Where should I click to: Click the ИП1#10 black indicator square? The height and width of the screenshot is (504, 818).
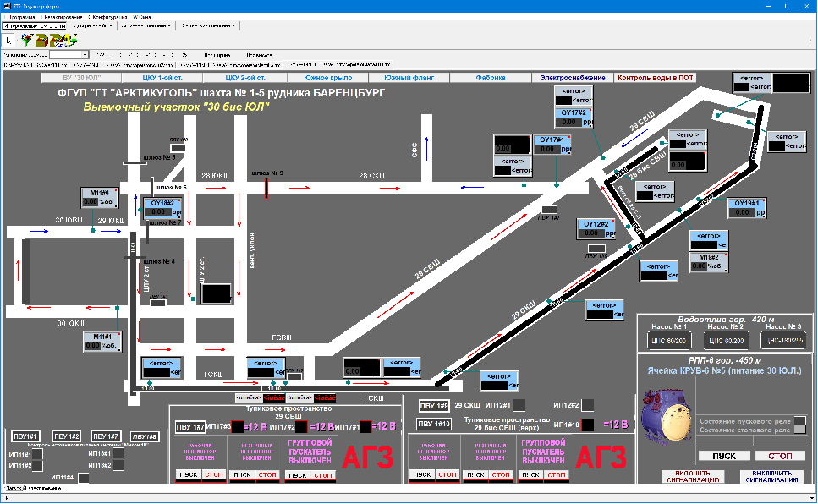pos(587,425)
